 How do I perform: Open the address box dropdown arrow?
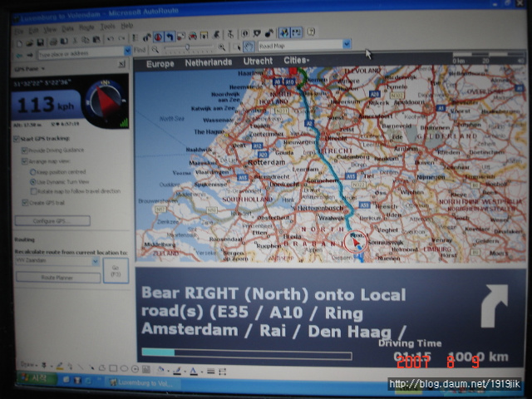point(127,52)
